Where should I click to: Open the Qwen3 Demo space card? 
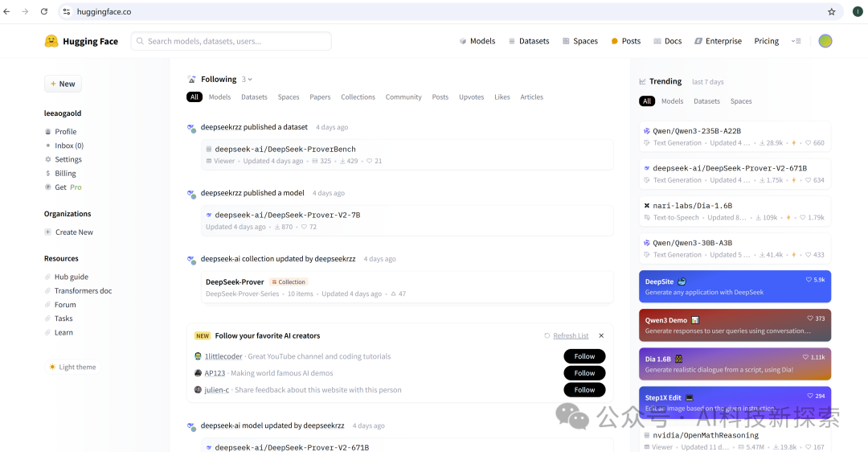(735, 325)
